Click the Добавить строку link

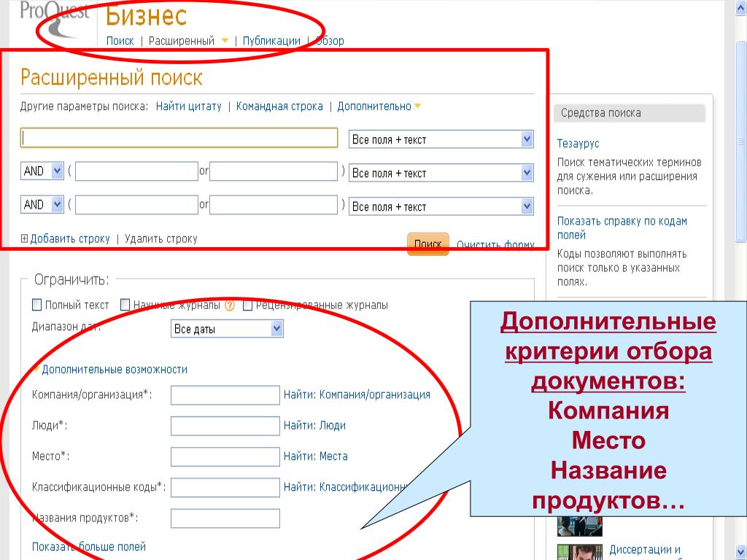pyautogui.click(x=70, y=238)
